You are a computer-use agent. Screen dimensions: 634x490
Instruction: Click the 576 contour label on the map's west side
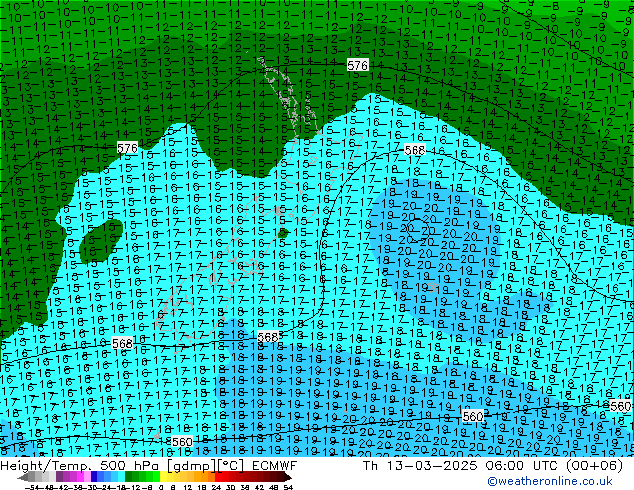pyautogui.click(x=127, y=148)
